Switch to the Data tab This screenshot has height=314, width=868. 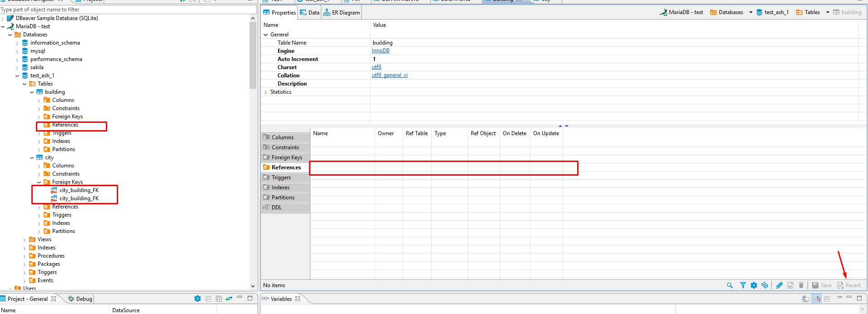tap(309, 12)
